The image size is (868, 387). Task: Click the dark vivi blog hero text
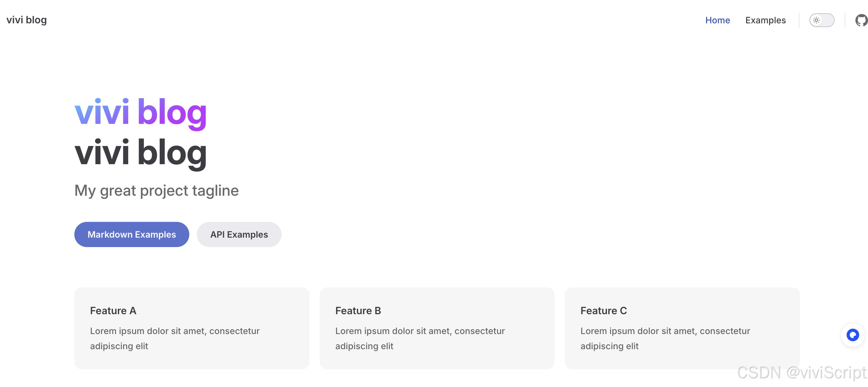tap(140, 153)
